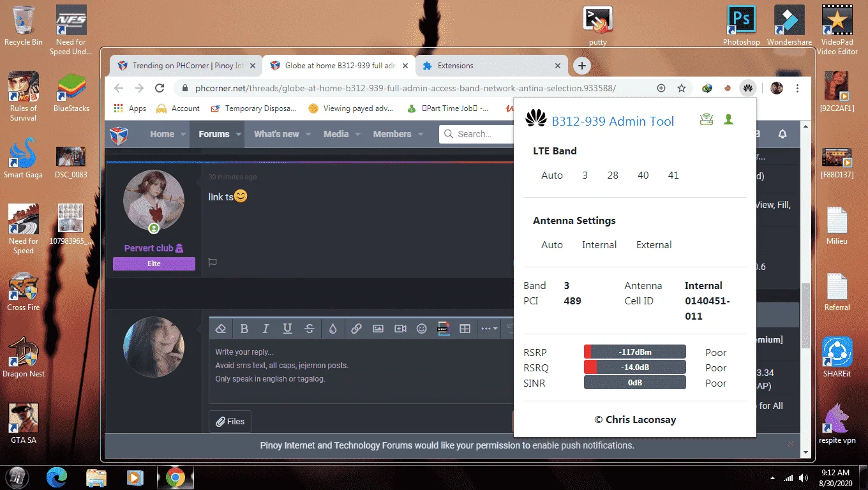Select Auto under LTE Band
This screenshot has width=868, height=490.
(552, 175)
